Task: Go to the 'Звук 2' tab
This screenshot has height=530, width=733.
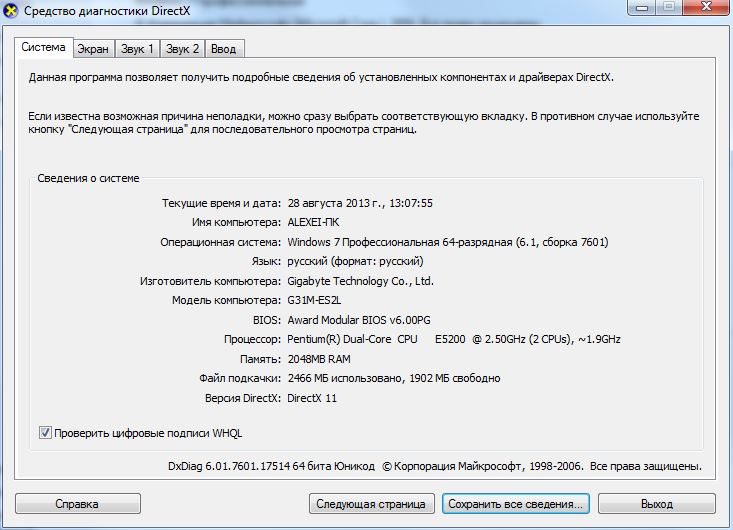Action: pos(182,48)
